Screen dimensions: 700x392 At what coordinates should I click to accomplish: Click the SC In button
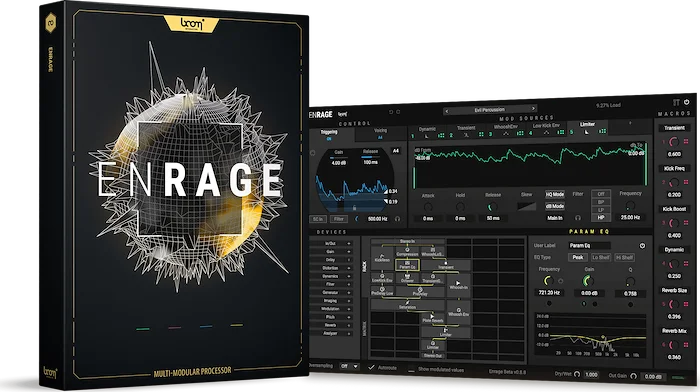click(x=318, y=219)
